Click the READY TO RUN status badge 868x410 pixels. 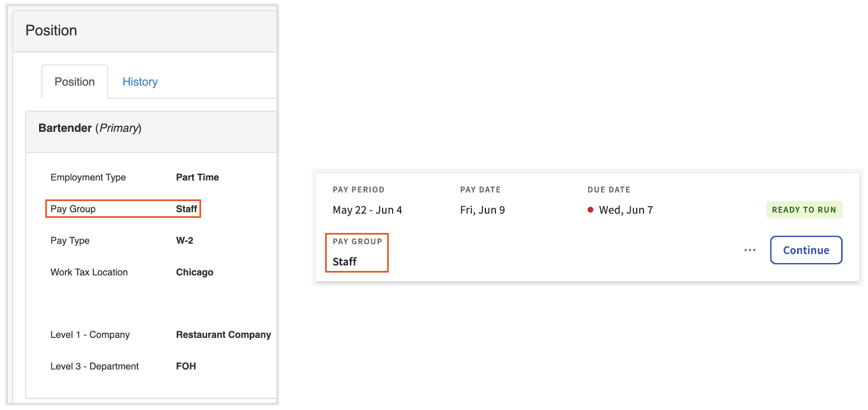pyautogui.click(x=804, y=210)
